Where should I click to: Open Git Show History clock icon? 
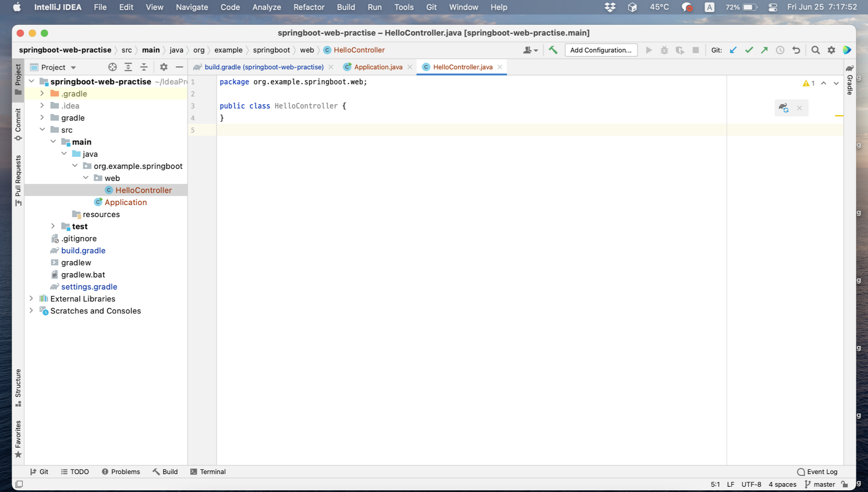point(780,50)
